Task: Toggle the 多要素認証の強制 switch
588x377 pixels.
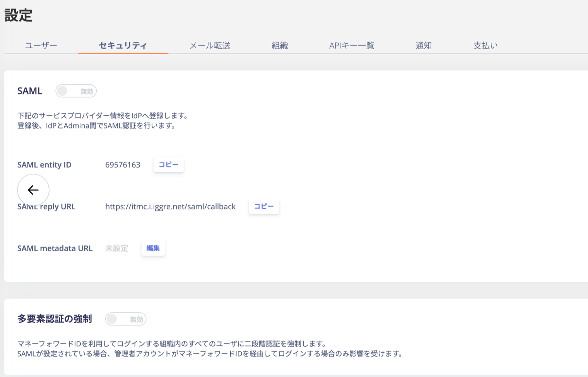Action: [x=126, y=319]
